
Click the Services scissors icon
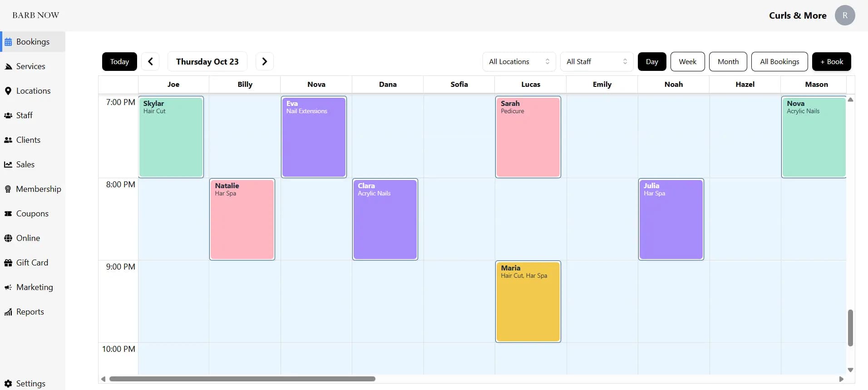coord(8,66)
